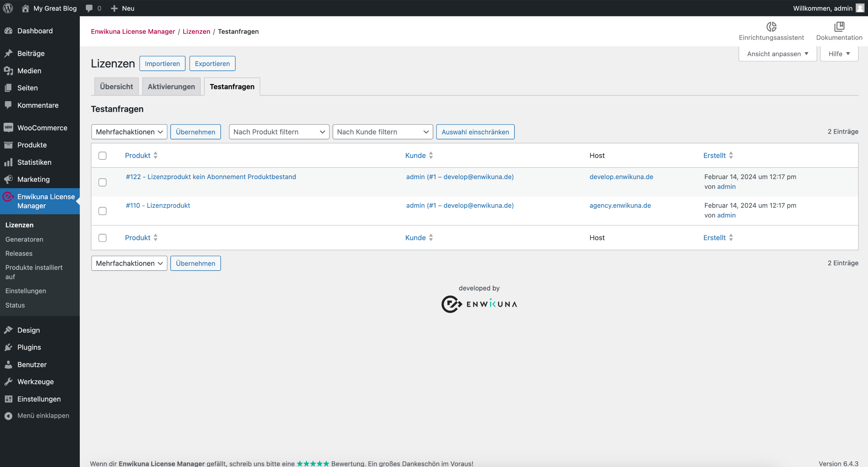
Task: Open the Einrichtungsassistent icon
Action: [x=771, y=26]
